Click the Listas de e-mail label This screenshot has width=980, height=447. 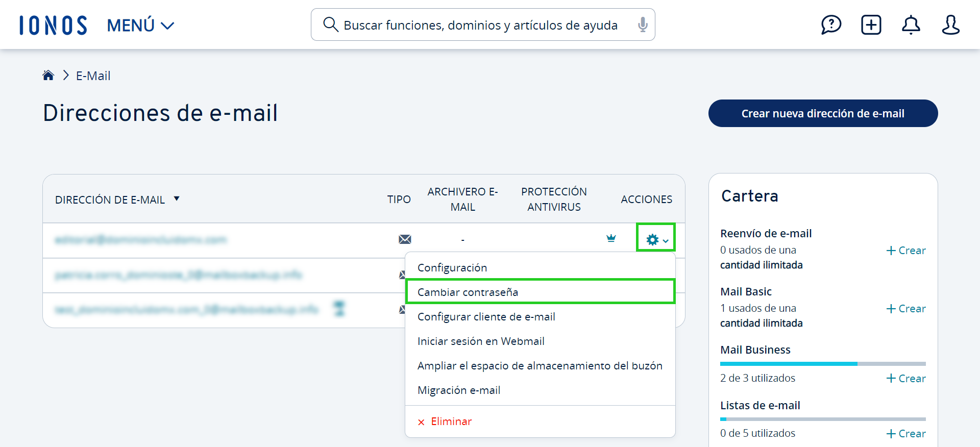(x=760, y=406)
